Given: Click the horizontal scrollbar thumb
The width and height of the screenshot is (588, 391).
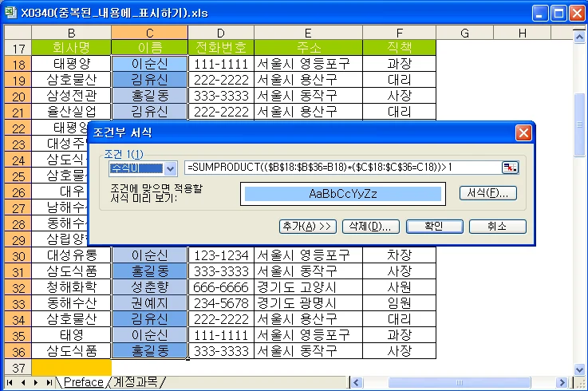Looking at the screenshot, I should click(460, 383).
